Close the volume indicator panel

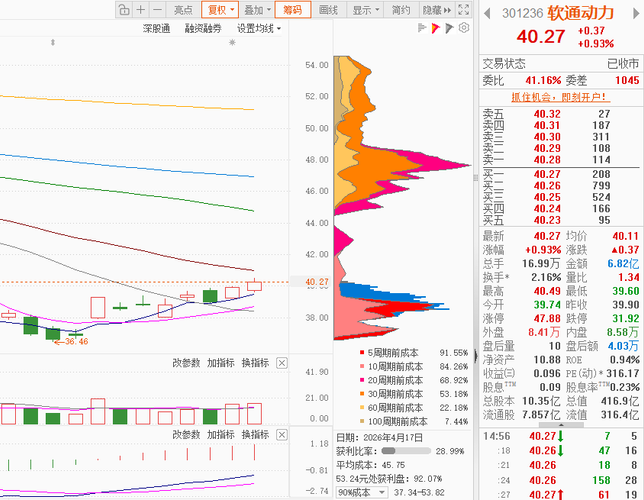click(x=282, y=363)
